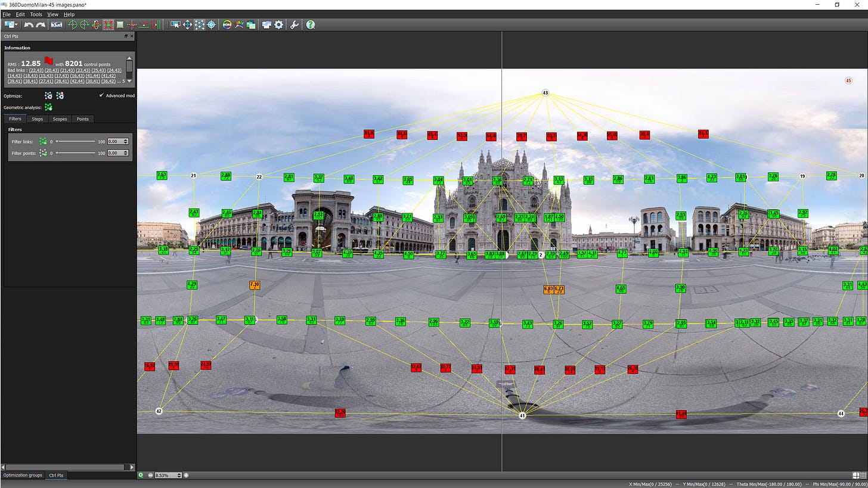Click the Filter points slider
This screenshot has width=868, height=488.
click(x=76, y=153)
